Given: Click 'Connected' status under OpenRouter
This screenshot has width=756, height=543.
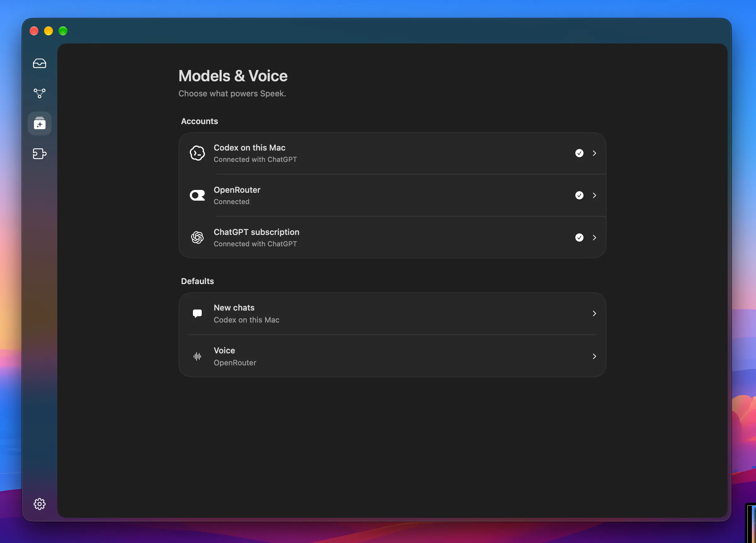Looking at the screenshot, I should tap(231, 202).
